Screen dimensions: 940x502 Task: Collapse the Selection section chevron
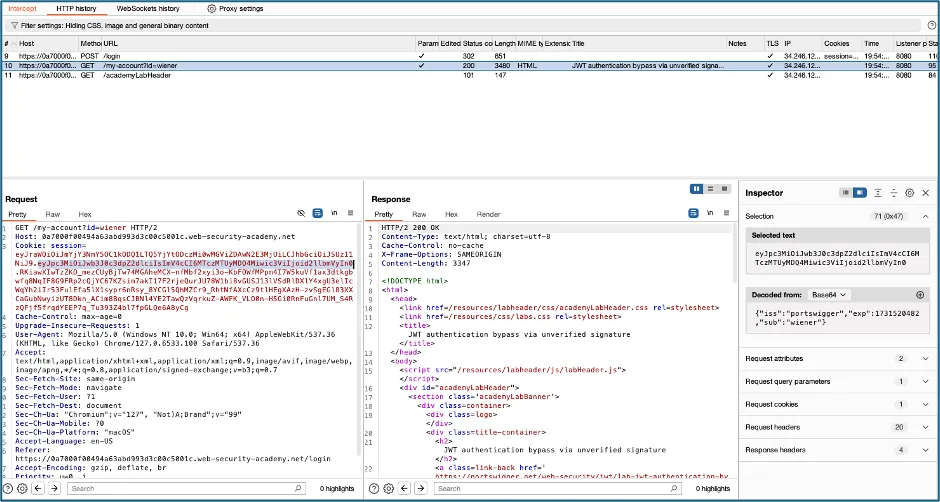926,217
